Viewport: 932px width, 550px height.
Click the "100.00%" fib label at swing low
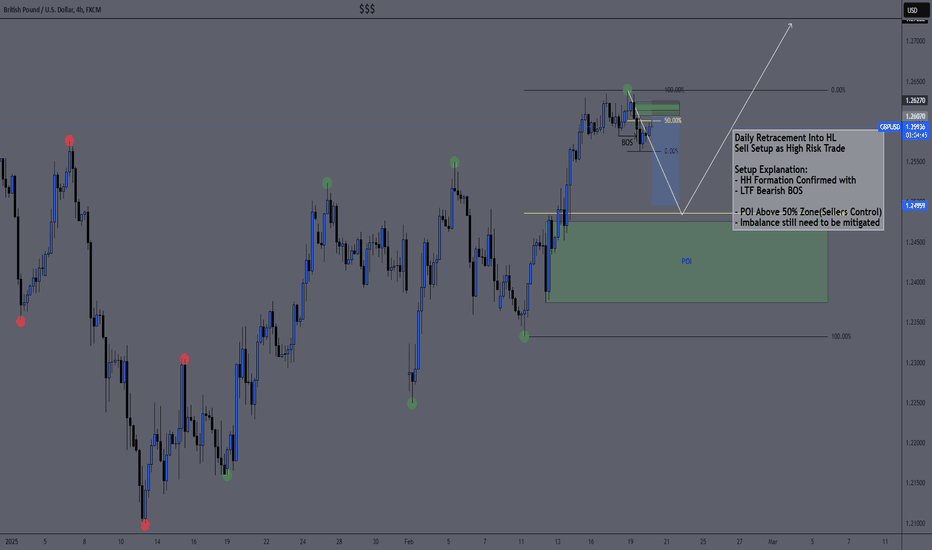[840, 337]
